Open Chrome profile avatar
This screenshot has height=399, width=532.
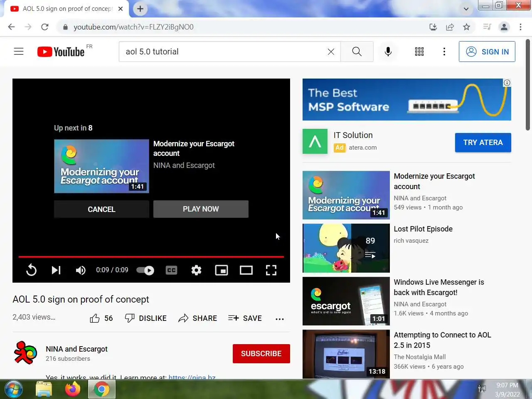(504, 27)
